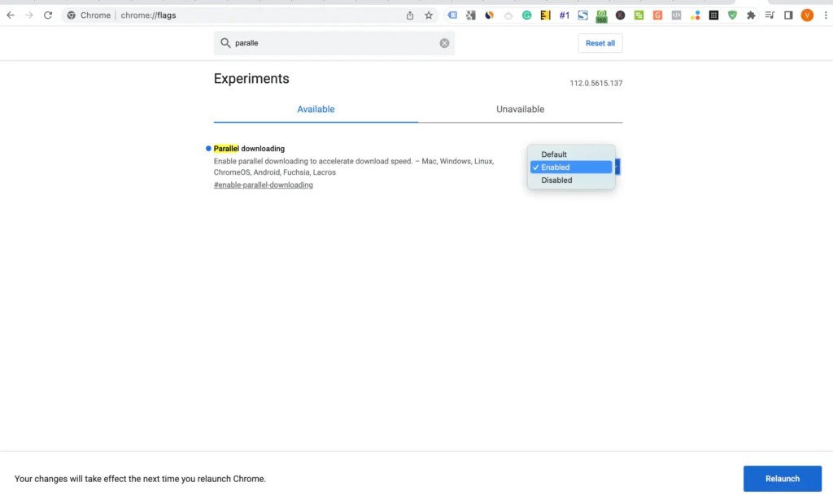Open the browser profile avatar menu
The height and width of the screenshot is (504, 833).
[x=808, y=15]
